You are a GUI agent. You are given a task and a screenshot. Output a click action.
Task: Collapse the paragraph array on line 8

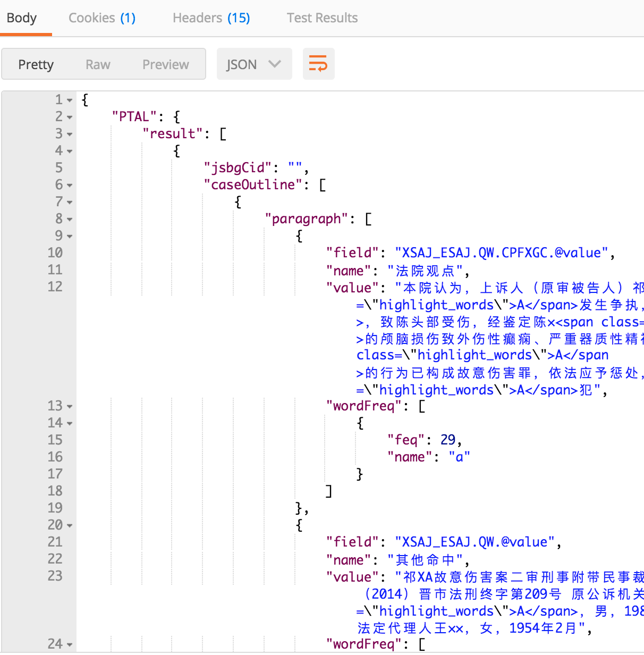tap(71, 219)
